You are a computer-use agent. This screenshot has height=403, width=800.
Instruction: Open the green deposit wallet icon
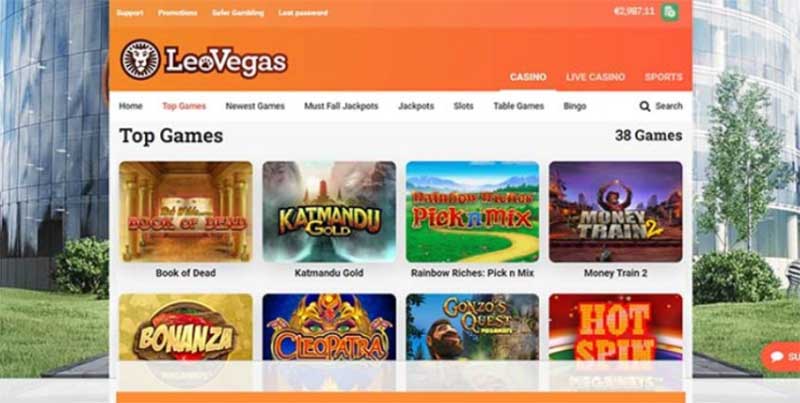(669, 12)
